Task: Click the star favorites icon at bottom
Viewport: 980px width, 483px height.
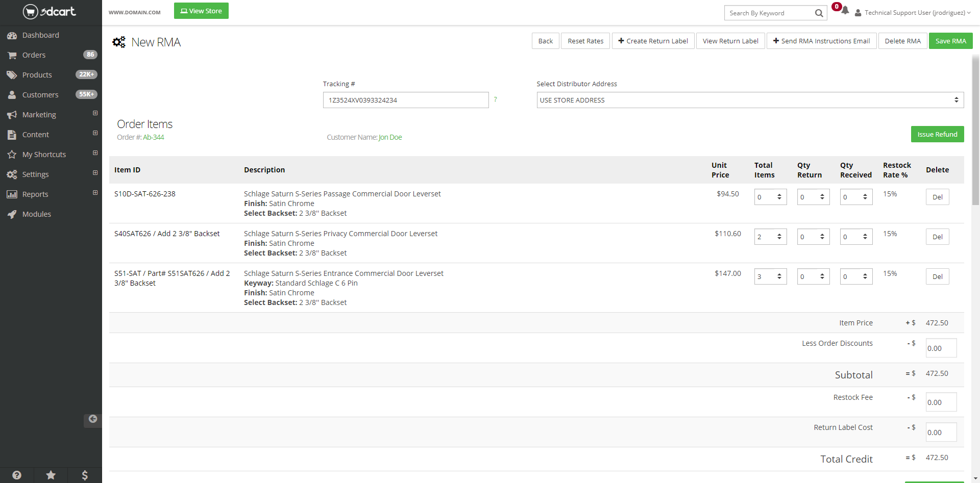Action: (x=51, y=475)
